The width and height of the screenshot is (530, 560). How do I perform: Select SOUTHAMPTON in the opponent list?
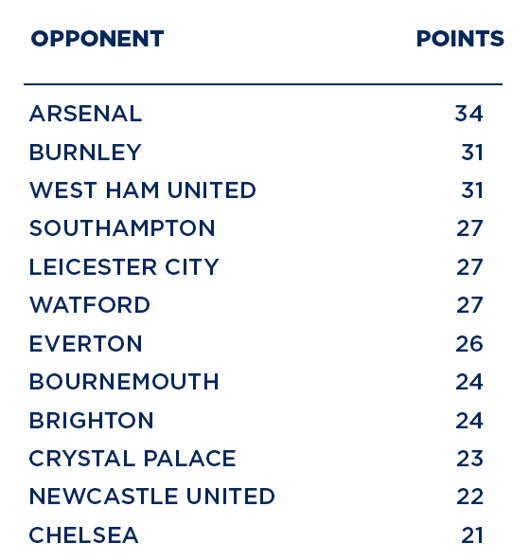(122, 228)
